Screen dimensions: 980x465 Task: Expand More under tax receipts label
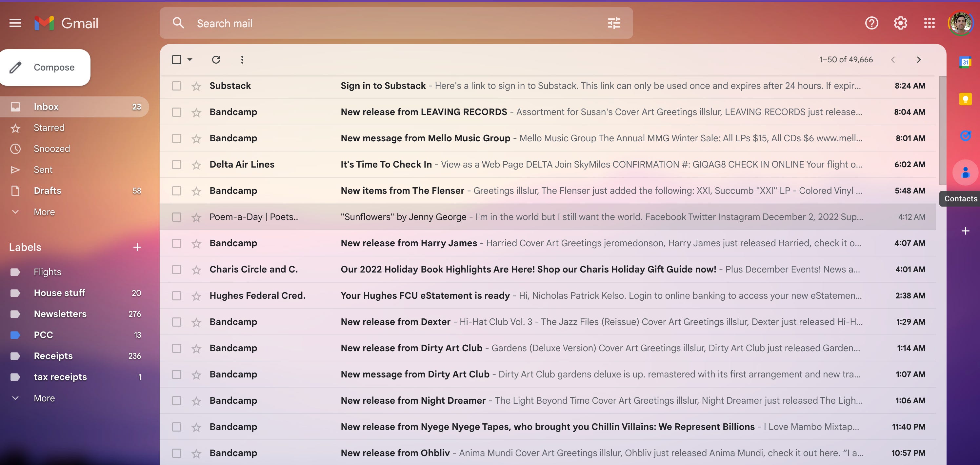pyautogui.click(x=44, y=398)
